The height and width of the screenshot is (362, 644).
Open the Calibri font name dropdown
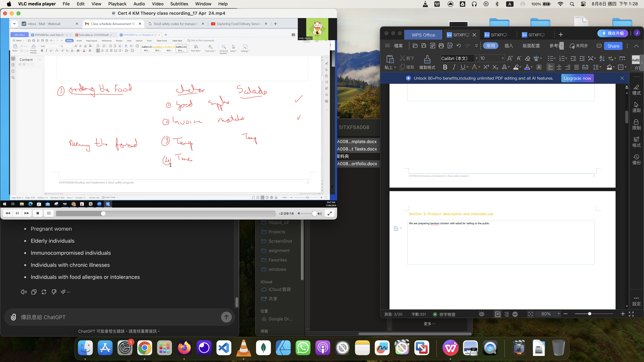click(x=476, y=58)
